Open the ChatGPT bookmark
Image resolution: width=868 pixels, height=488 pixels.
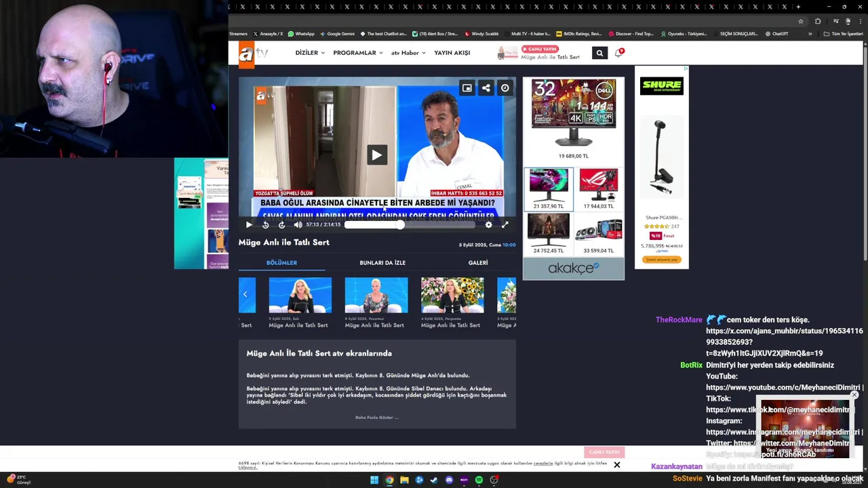[x=776, y=34]
